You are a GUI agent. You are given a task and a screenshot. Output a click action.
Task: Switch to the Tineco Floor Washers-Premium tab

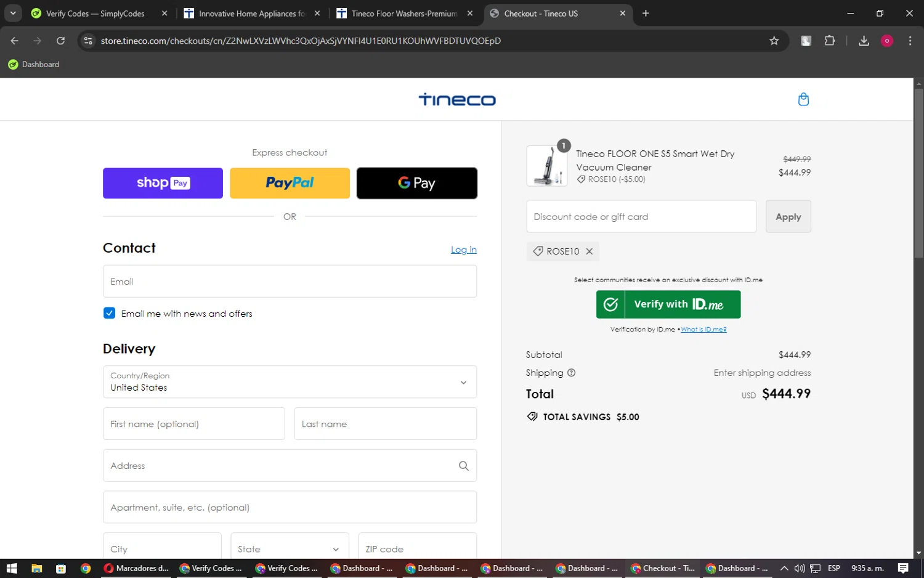(405, 14)
